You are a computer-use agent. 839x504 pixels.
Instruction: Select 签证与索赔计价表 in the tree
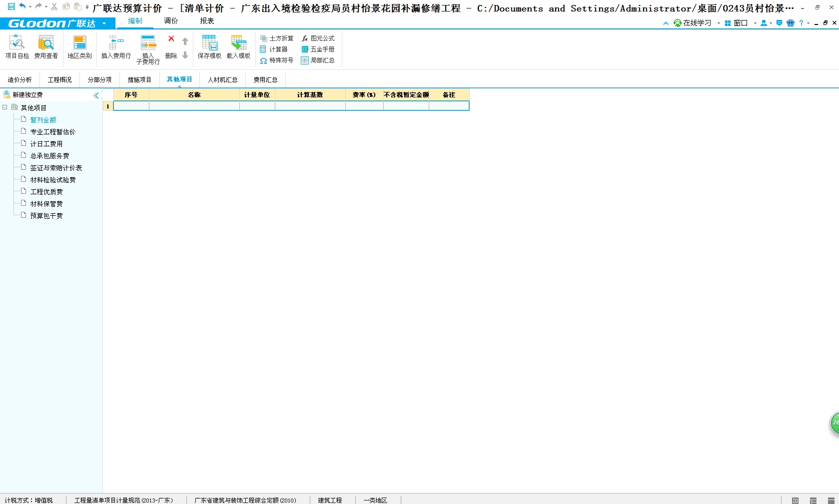click(x=56, y=168)
